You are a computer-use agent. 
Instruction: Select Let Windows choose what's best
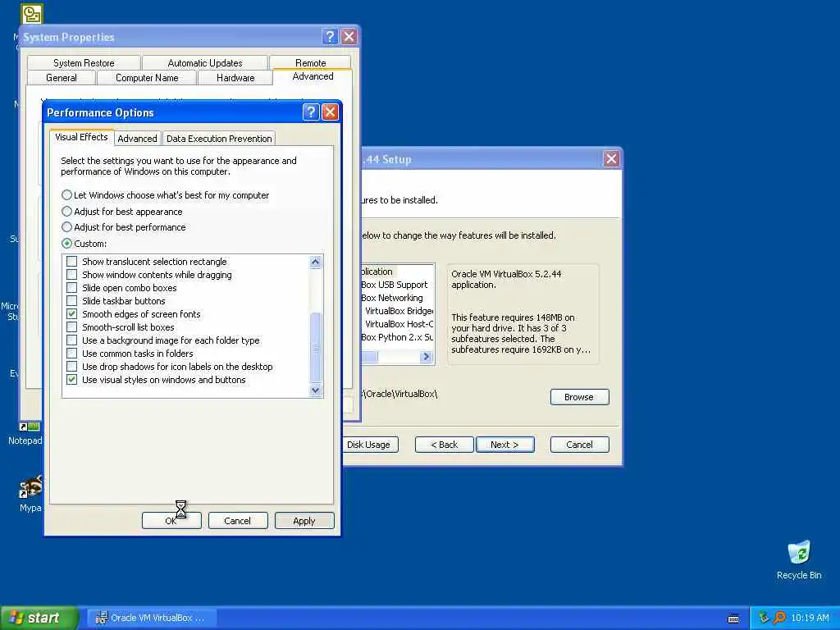click(x=165, y=195)
